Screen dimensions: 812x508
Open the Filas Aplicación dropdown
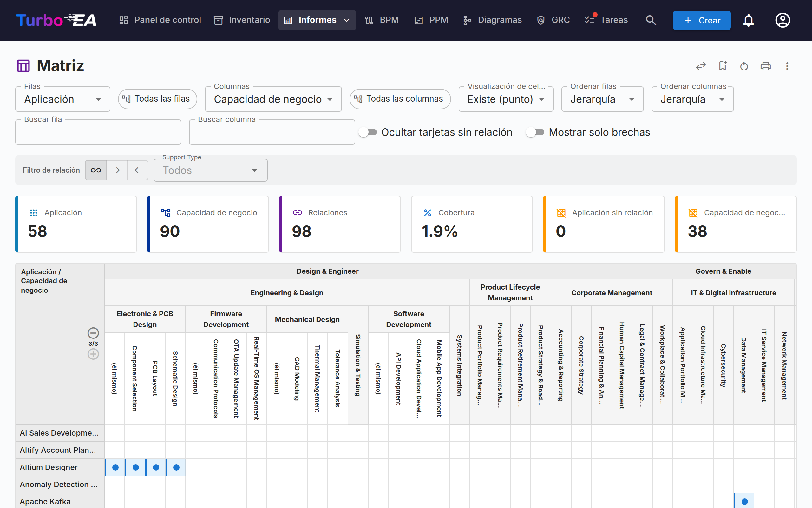click(x=63, y=99)
